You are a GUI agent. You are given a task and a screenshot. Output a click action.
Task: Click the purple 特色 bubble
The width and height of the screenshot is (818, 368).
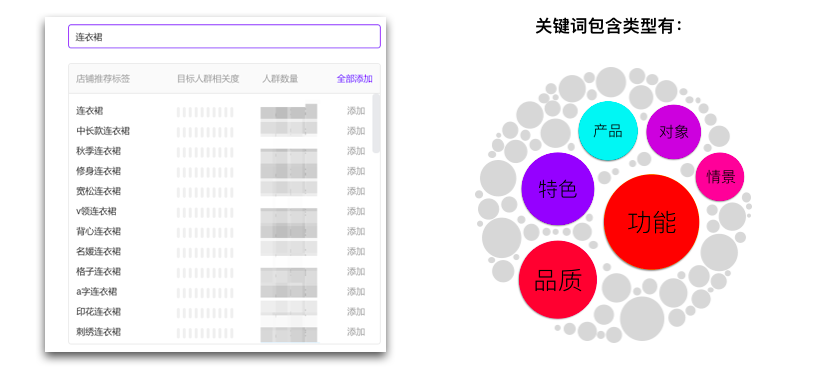click(558, 188)
